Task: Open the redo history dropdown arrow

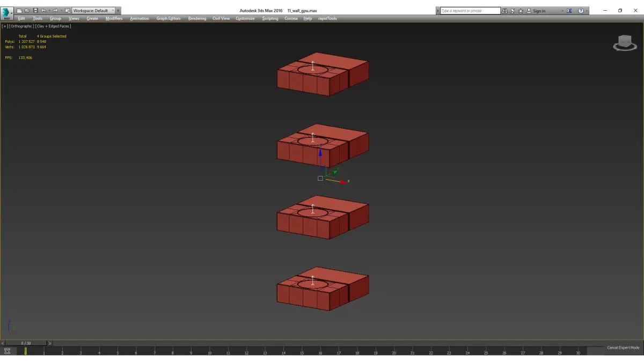Action: pos(61,11)
